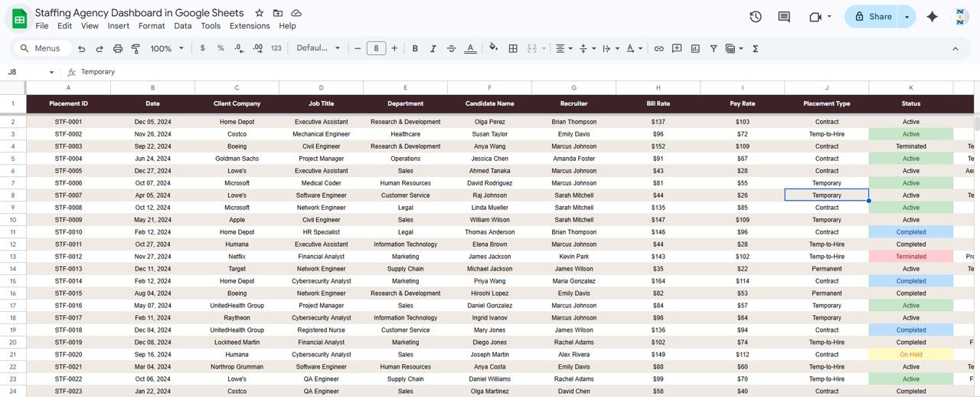Undo the last action
The width and height of the screenshot is (980, 397).
81,48
